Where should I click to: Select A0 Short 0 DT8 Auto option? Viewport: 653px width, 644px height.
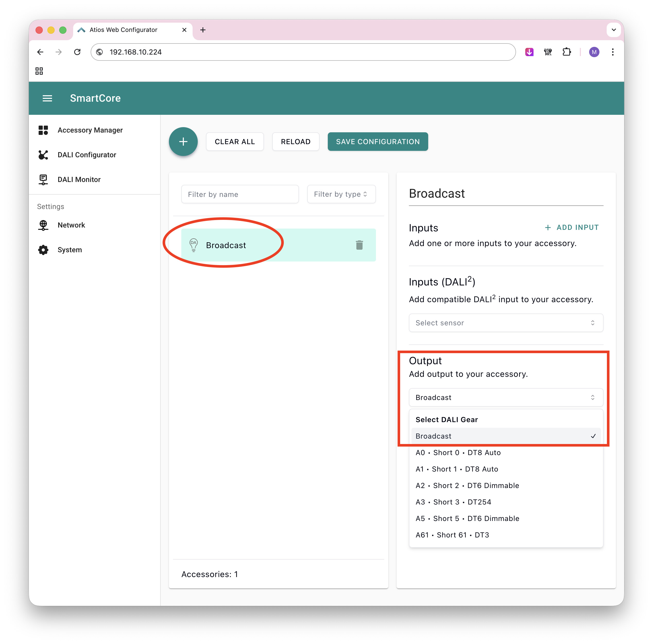click(458, 452)
